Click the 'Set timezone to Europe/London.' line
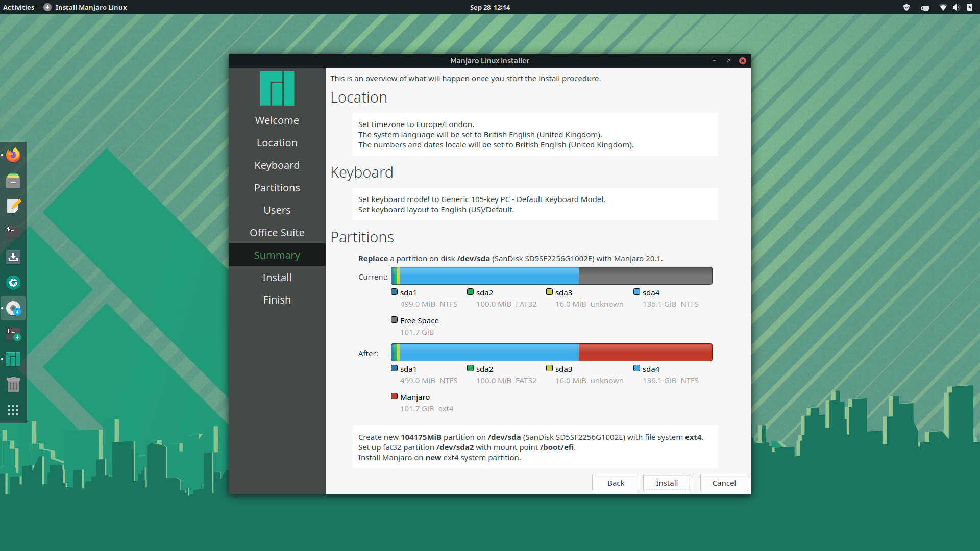The height and width of the screenshot is (551, 980). [416, 124]
